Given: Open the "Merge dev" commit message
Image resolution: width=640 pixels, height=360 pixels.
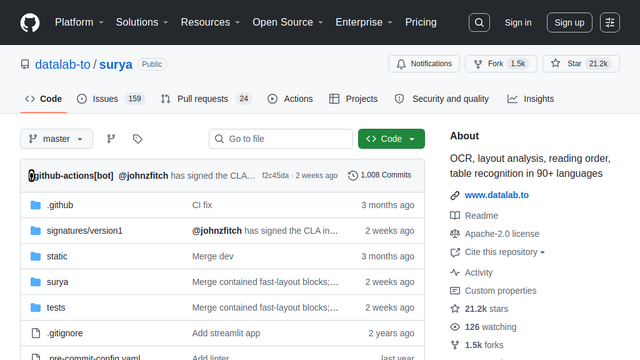Looking at the screenshot, I should pyautogui.click(x=213, y=256).
